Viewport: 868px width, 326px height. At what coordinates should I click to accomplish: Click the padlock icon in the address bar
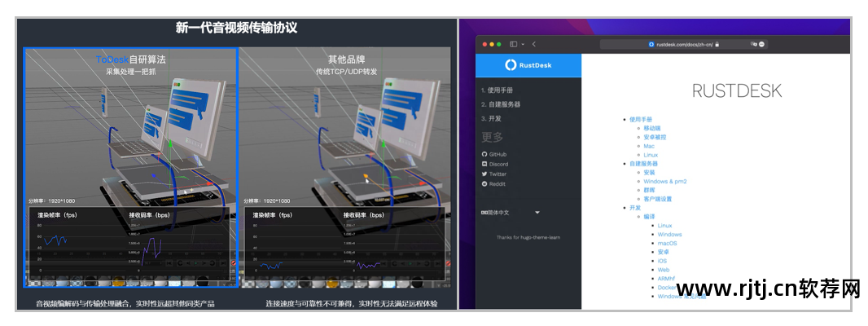click(x=717, y=44)
